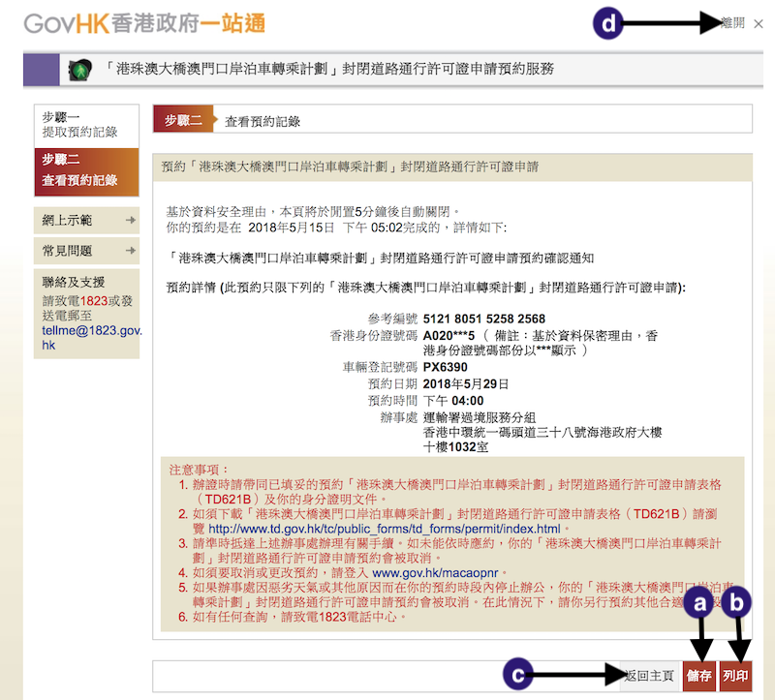775x700 pixels.
Task: Open the td.gov.hk permit form link
Action: 385,530
